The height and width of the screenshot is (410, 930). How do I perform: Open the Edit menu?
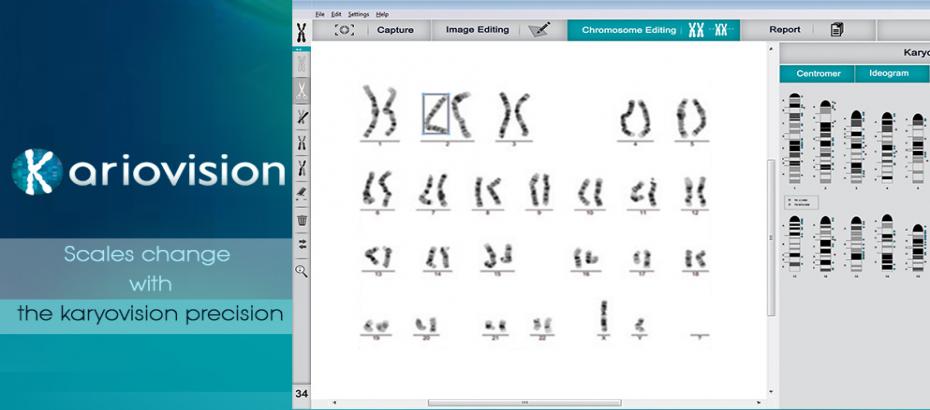pyautogui.click(x=336, y=14)
